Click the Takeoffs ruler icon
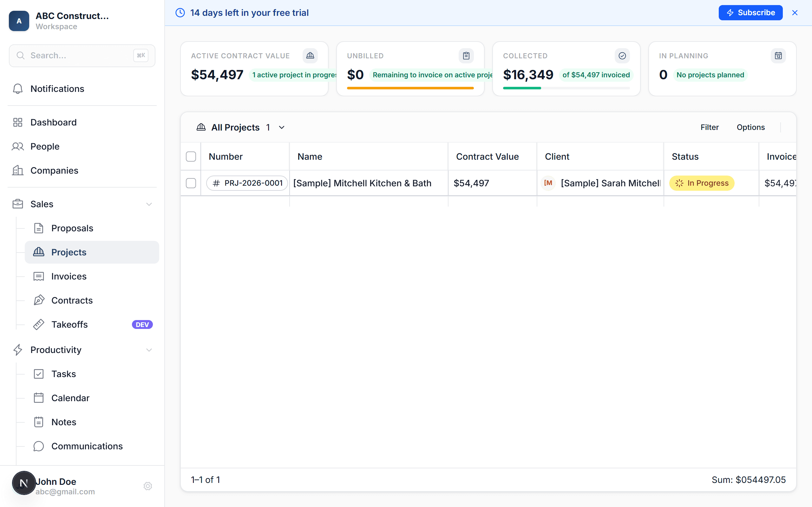812x507 pixels. (39, 324)
